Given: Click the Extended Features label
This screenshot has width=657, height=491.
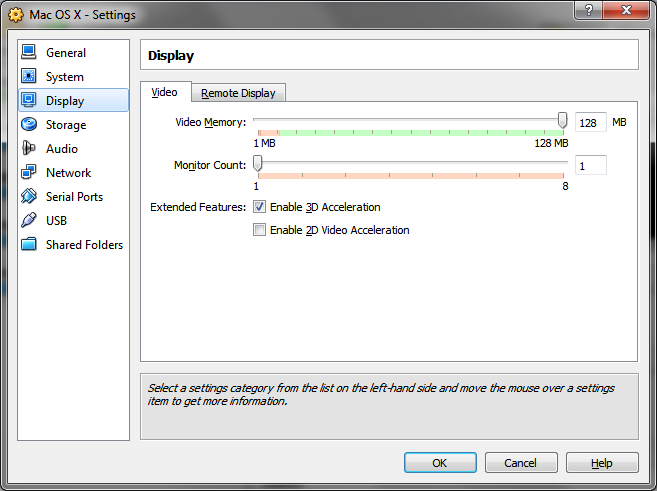Looking at the screenshot, I should pyautogui.click(x=198, y=207).
